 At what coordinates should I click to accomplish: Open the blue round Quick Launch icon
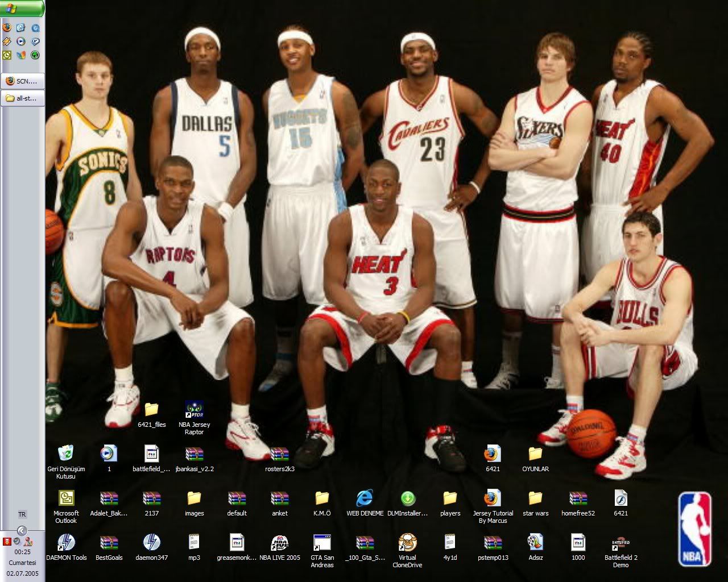tap(35, 27)
